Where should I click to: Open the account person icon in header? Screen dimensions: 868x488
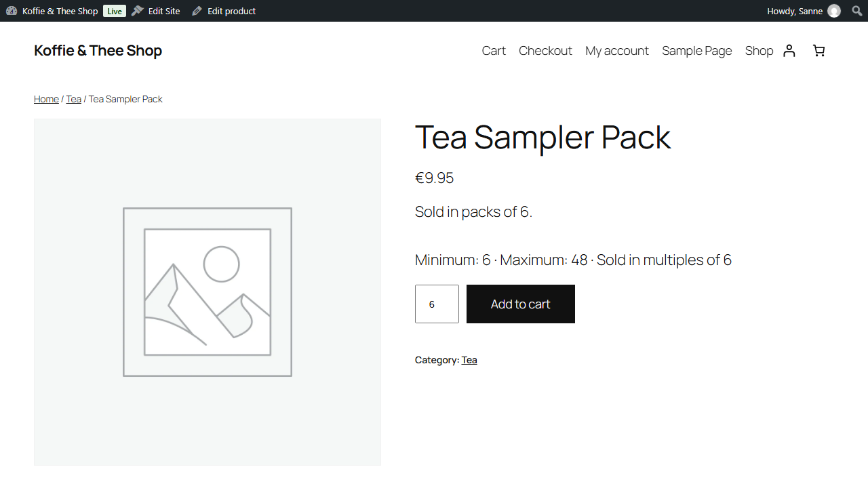[x=789, y=51]
